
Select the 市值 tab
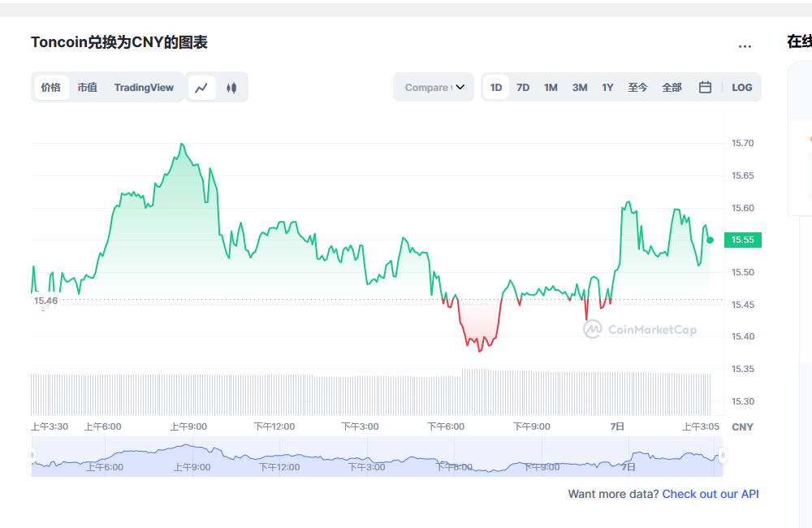[x=87, y=87]
